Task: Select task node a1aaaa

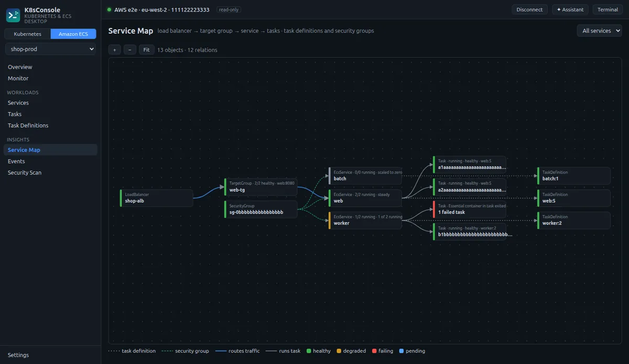Action: click(x=470, y=164)
